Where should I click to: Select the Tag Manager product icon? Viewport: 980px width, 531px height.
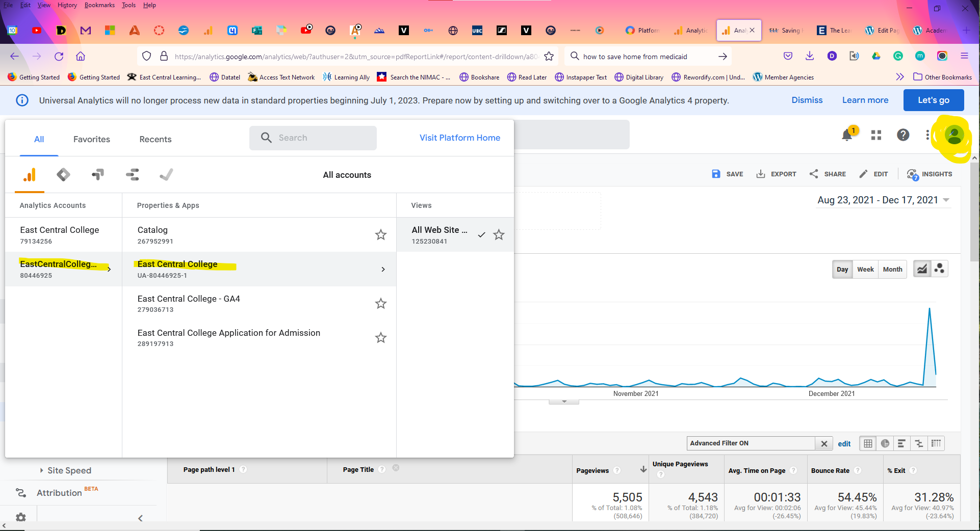click(63, 175)
